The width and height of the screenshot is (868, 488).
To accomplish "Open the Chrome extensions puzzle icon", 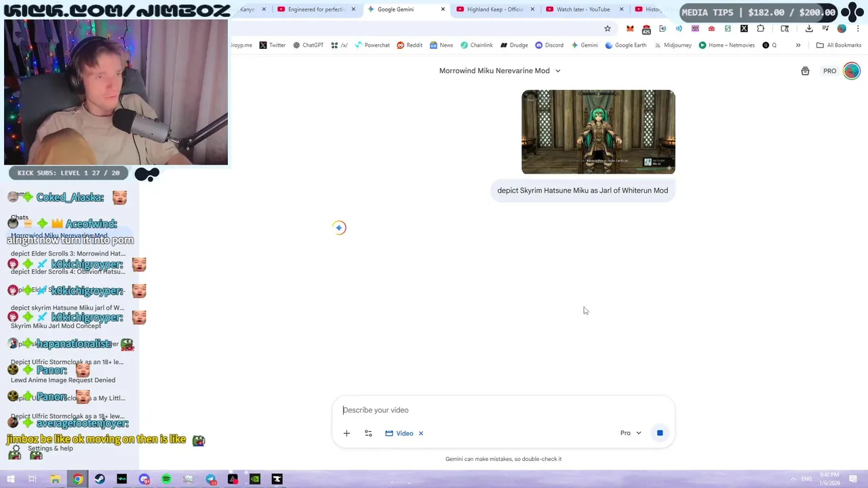I will tap(760, 28).
